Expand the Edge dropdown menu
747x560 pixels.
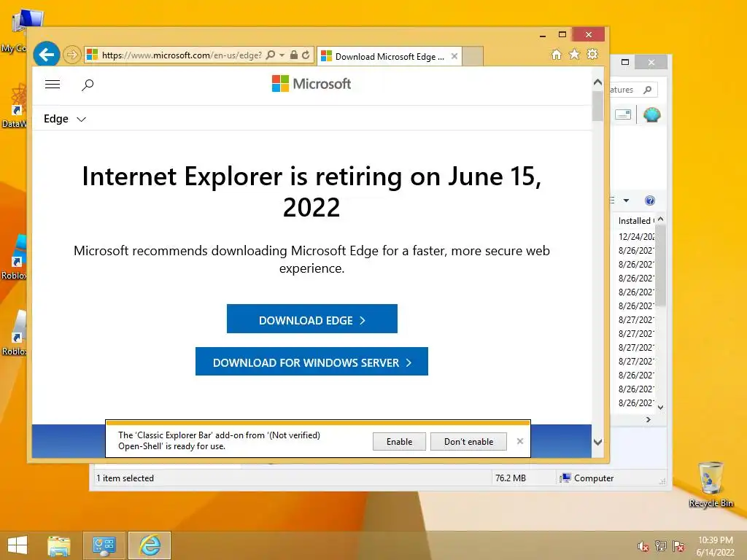tap(65, 119)
